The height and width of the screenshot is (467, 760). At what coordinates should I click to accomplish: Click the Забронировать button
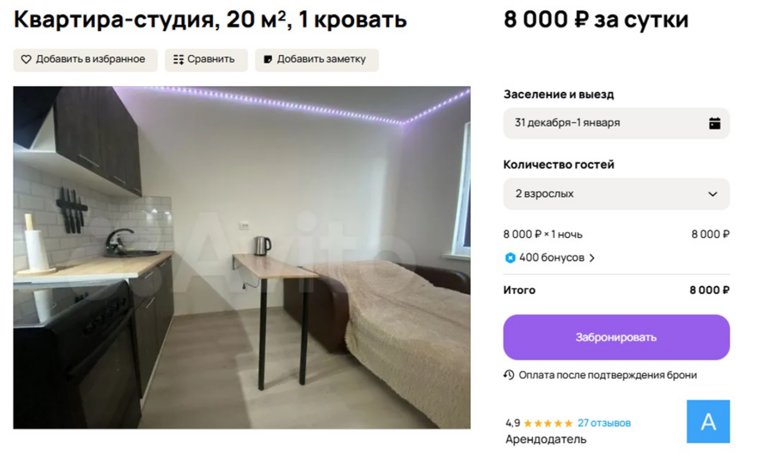[616, 337]
